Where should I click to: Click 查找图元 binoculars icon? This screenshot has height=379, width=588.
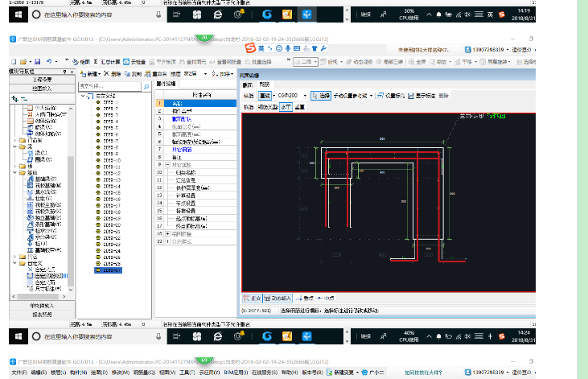193,61
